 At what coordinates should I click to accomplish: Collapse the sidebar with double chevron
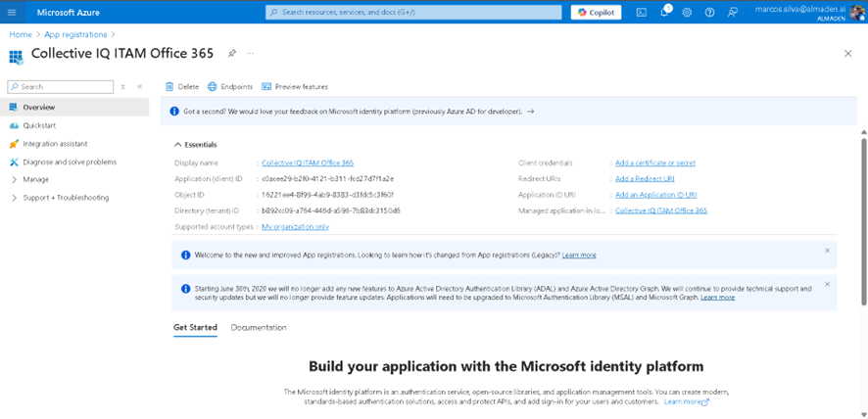tap(139, 87)
